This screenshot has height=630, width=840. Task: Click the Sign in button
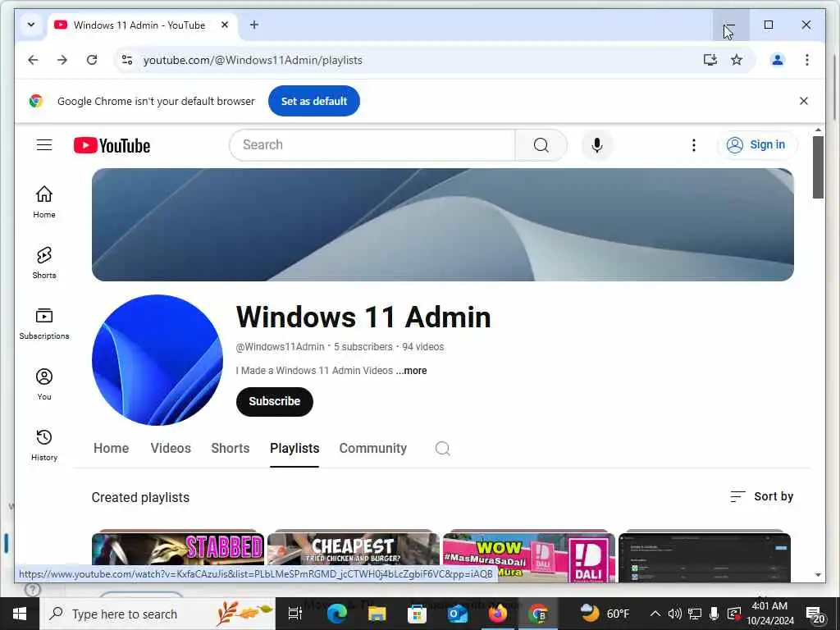click(x=757, y=144)
